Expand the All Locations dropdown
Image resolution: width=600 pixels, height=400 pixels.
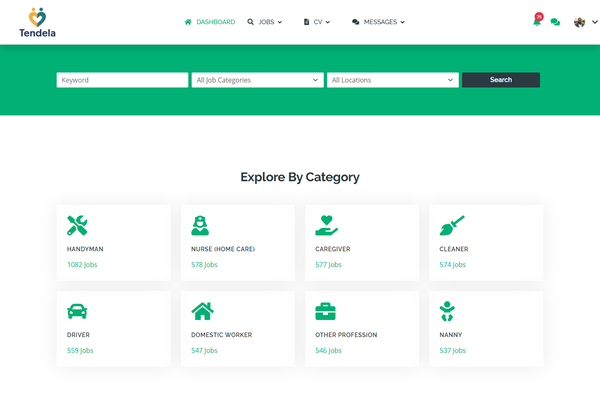(x=392, y=80)
